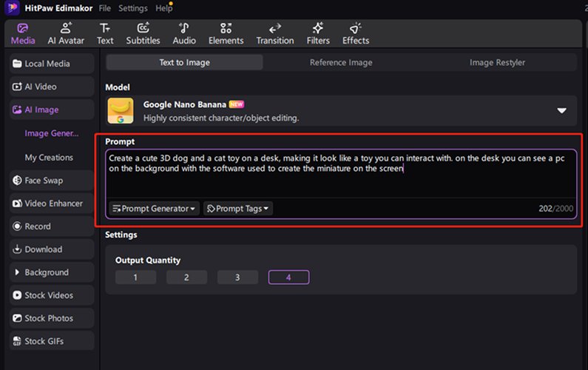Open Face Swap in the sidebar
Screen dimensions: 588x370
pos(52,181)
